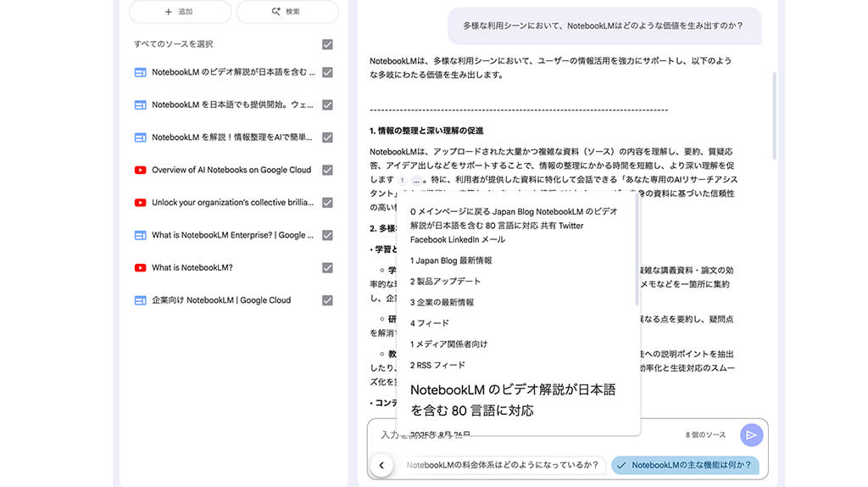Open source 企業向け NotebookLM | Google Cloud

[221, 300]
